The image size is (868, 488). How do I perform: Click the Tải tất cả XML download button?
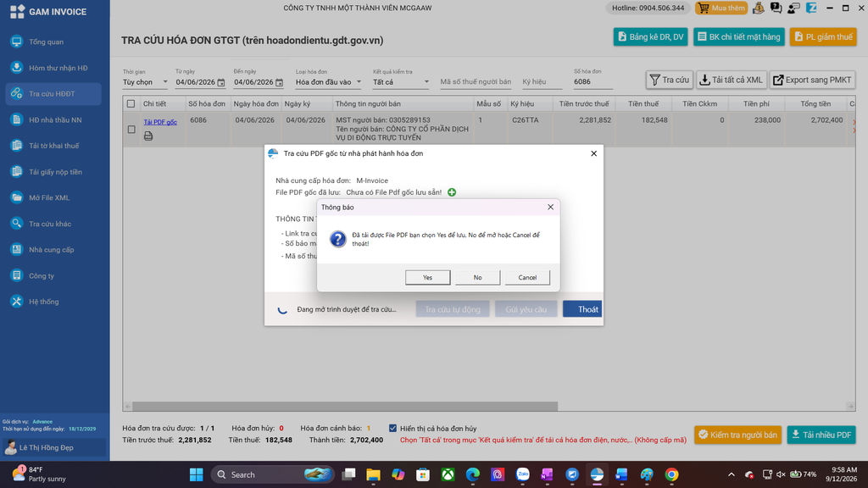[732, 80]
